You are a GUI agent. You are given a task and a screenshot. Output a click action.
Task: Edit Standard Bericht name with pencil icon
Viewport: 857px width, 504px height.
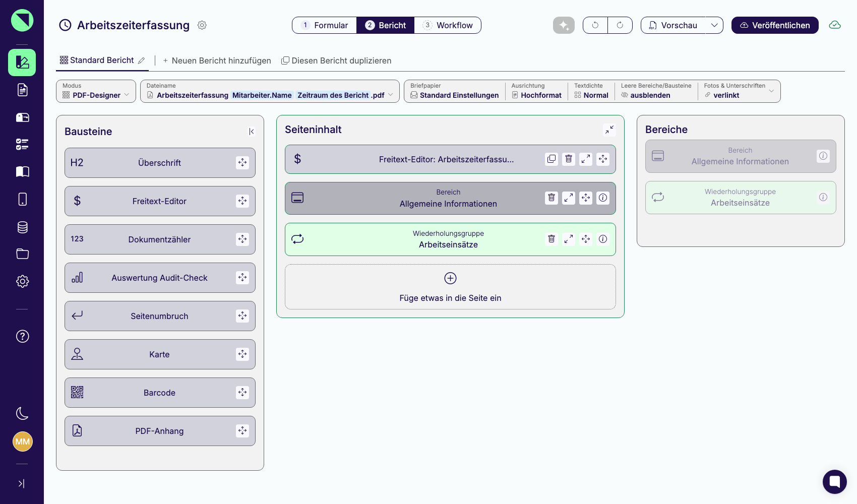[142, 60]
